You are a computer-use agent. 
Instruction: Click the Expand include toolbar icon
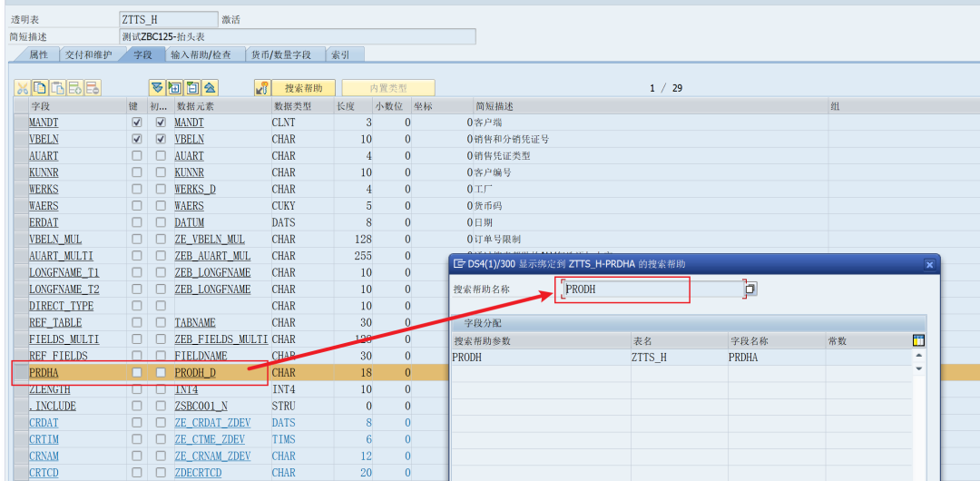click(x=175, y=88)
